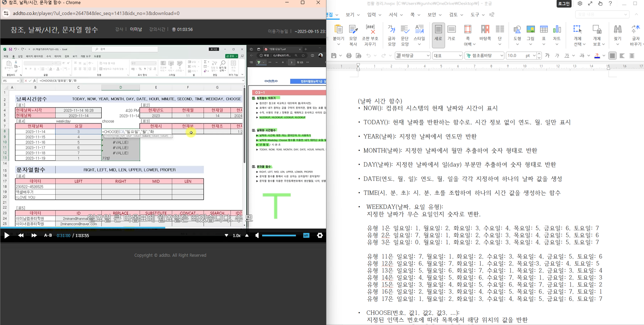Expand the 함초롬바탕 font dropdown
644x325 pixels.
pos(502,56)
